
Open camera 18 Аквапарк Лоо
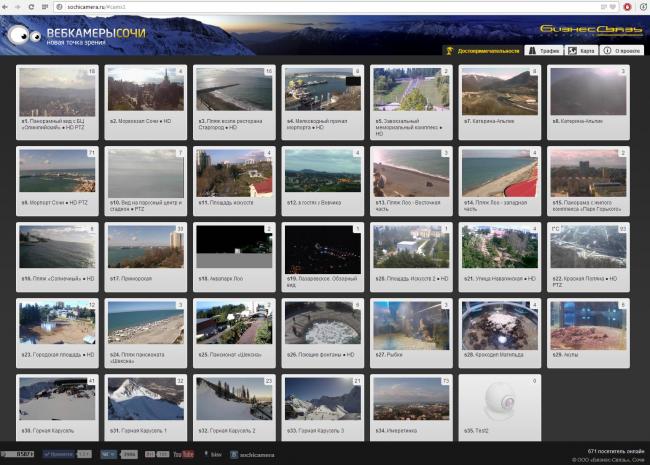click(234, 257)
